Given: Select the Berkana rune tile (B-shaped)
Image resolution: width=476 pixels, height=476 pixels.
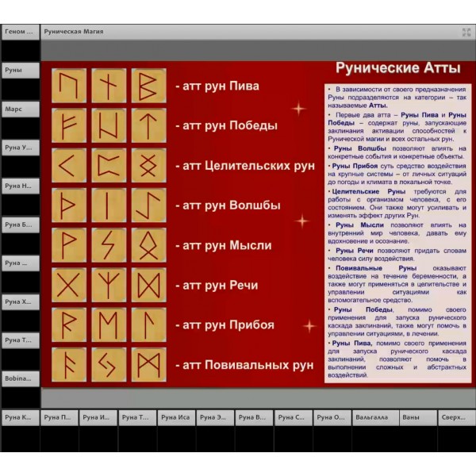Looking at the screenshot, I should click(148, 86).
